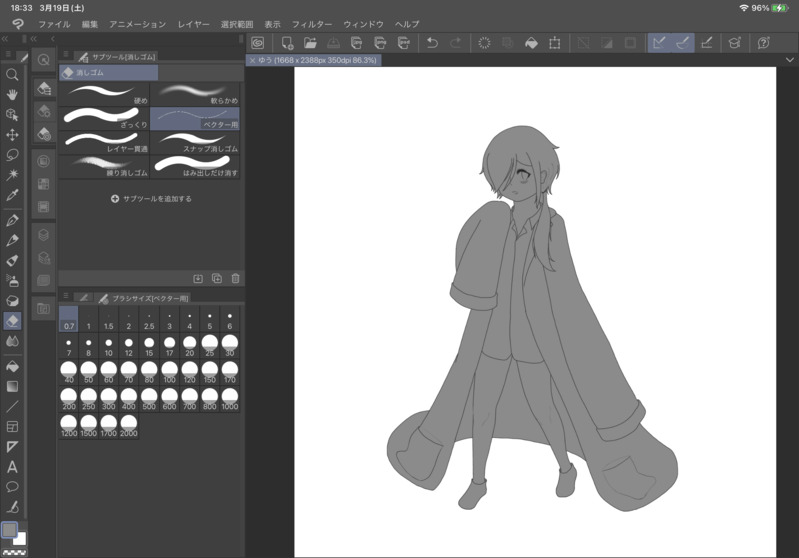Collapse the tool palette with double chevron
Screen dimensions: 799x558
(6, 40)
